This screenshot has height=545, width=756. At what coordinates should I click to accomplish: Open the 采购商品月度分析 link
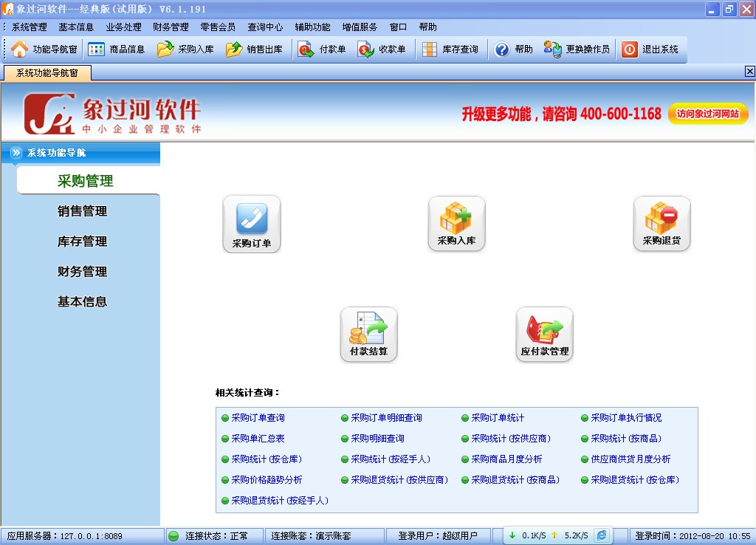point(506,459)
